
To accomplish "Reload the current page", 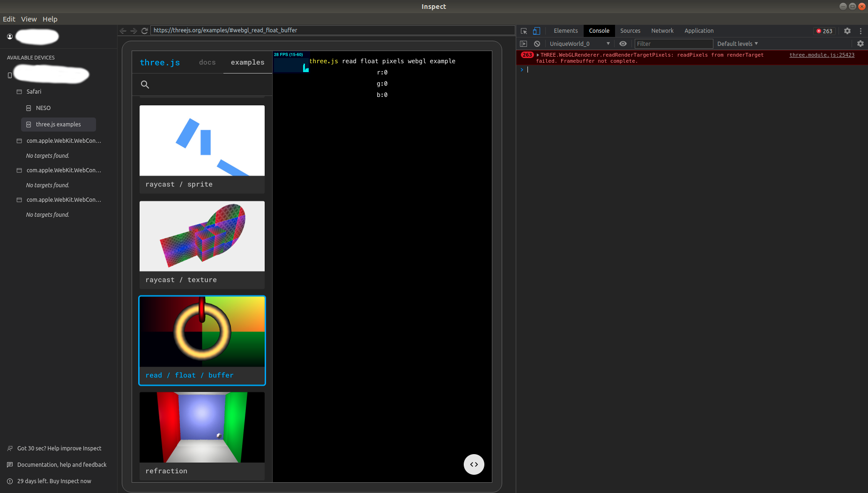I will [145, 30].
